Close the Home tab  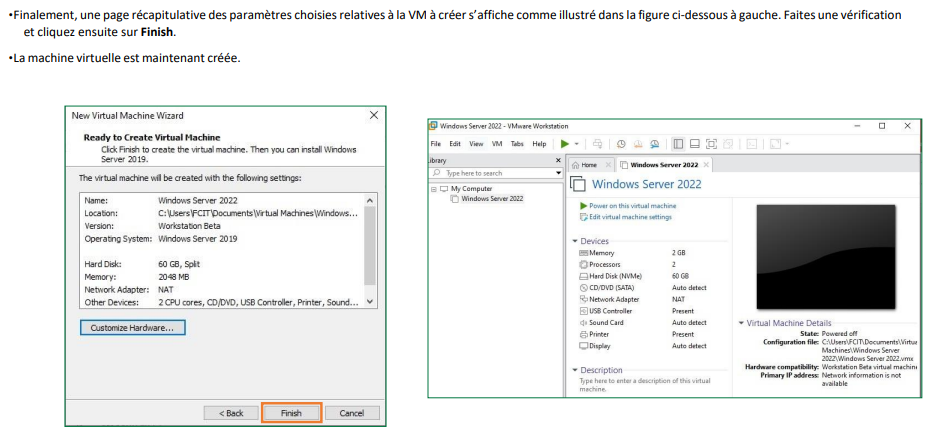608,165
